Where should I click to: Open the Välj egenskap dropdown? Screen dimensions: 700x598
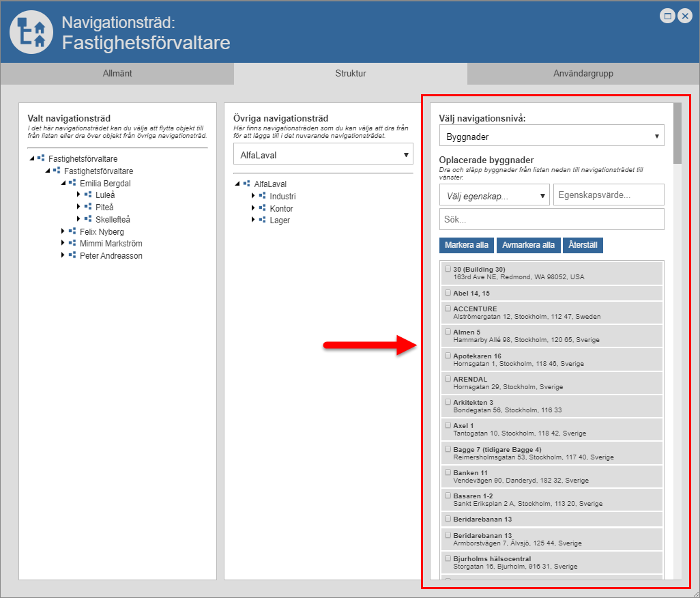click(x=495, y=196)
